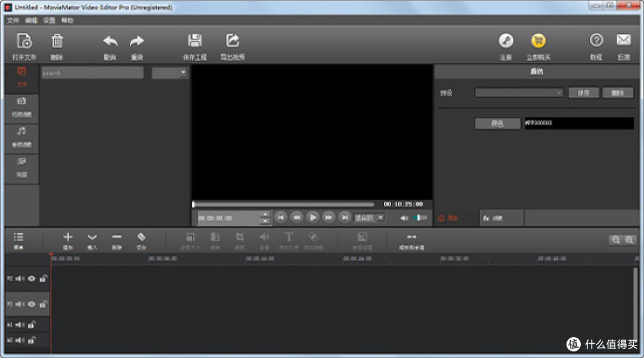The image size is (644, 358).
Task: Expand the preset dropdown in color panel
Action: (x=519, y=93)
